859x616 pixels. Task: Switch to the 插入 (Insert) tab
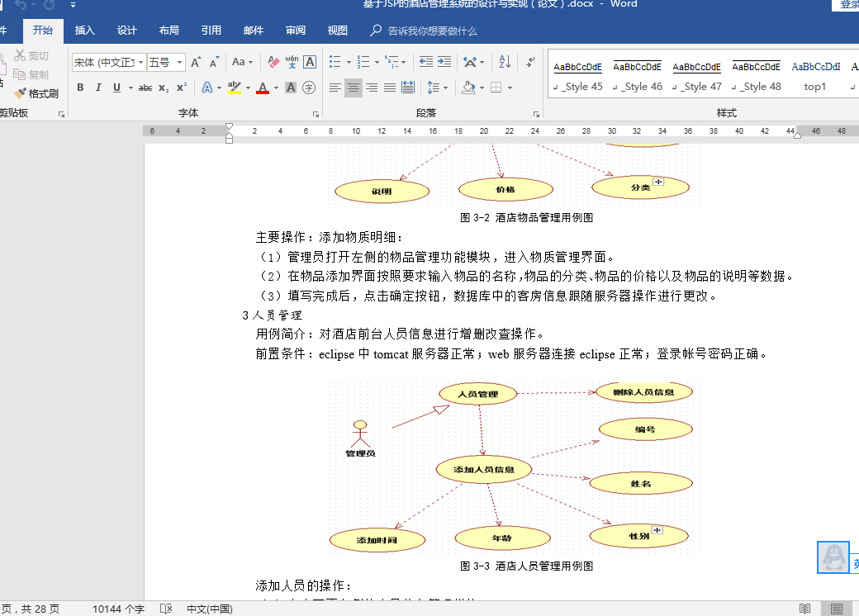tap(85, 31)
